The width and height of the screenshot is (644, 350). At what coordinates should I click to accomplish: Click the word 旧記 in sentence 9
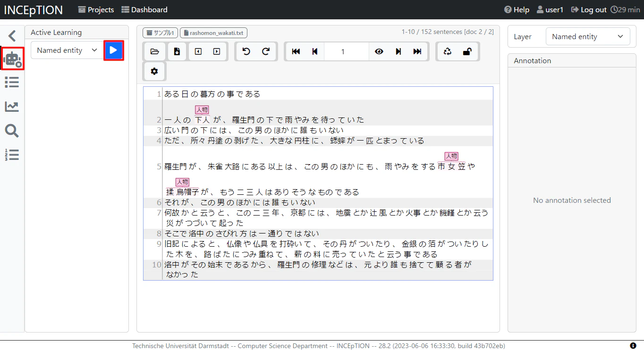tap(172, 244)
